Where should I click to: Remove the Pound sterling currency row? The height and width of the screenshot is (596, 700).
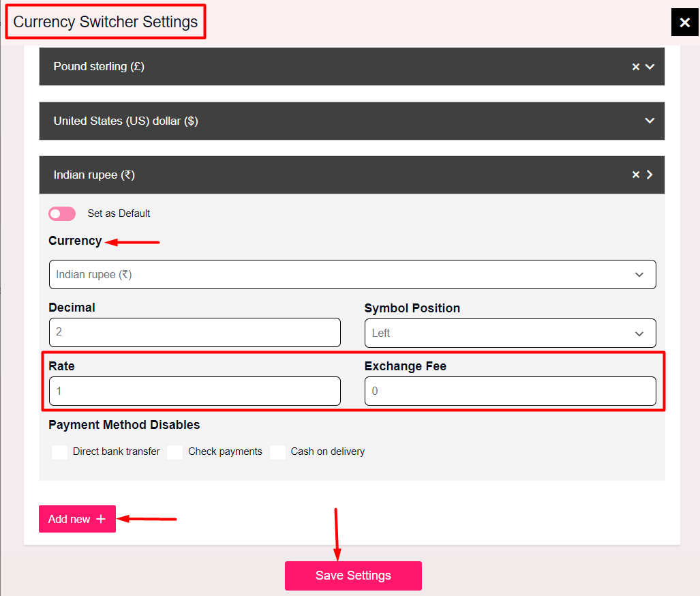[x=635, y=67]
